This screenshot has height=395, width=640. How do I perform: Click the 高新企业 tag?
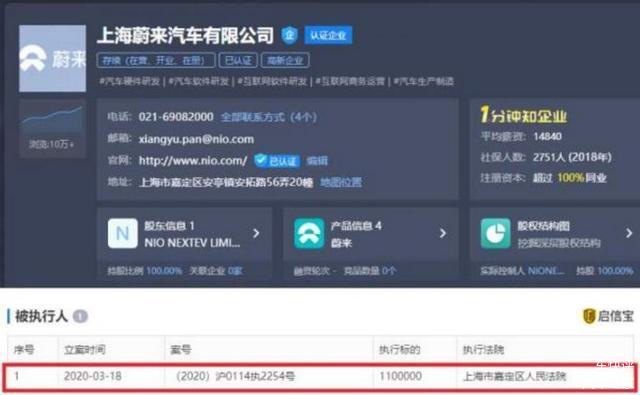coord(285,61)
